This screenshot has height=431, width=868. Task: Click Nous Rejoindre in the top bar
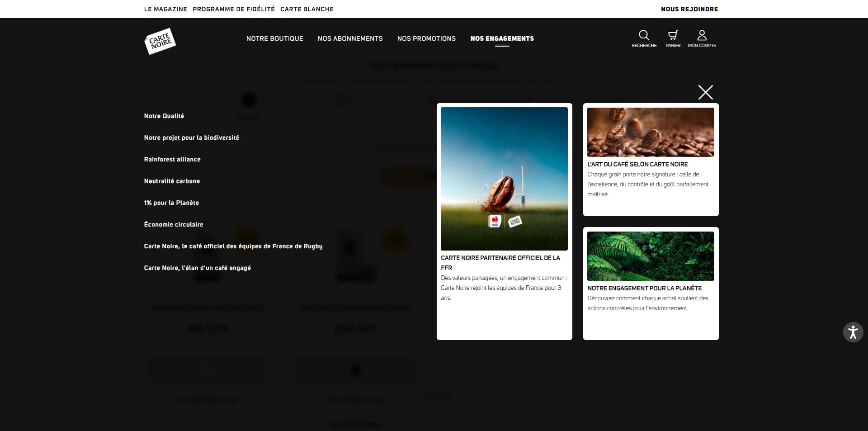[x=689, y=9]
